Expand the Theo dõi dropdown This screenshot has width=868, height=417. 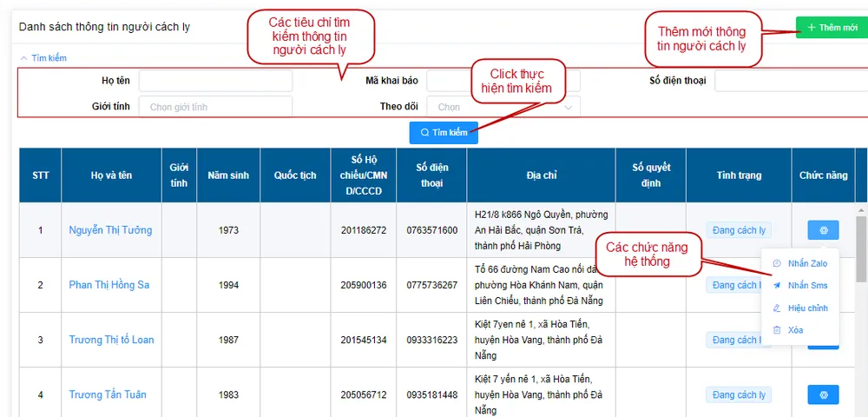click(x=505, y=107)
